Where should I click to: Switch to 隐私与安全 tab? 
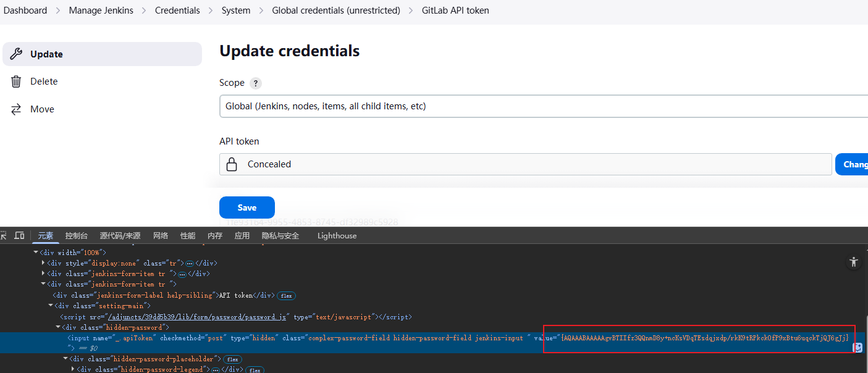(280, 236)
